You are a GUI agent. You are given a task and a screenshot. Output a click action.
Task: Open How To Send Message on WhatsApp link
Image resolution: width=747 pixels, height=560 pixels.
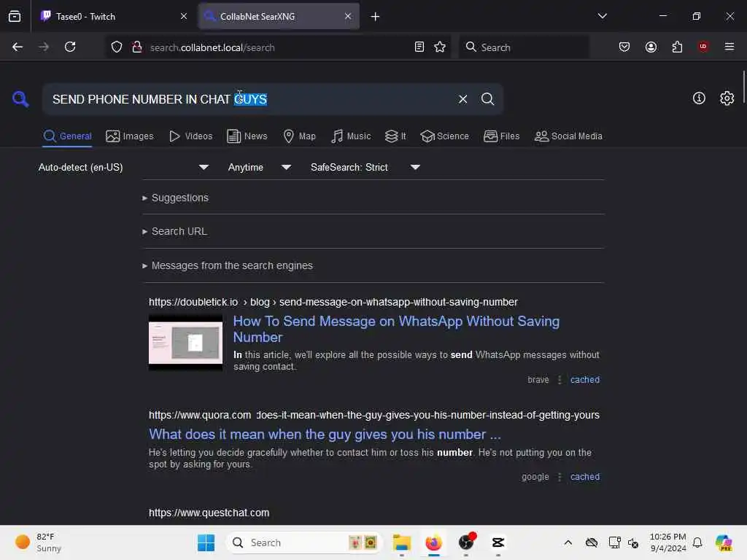[396, 329]
